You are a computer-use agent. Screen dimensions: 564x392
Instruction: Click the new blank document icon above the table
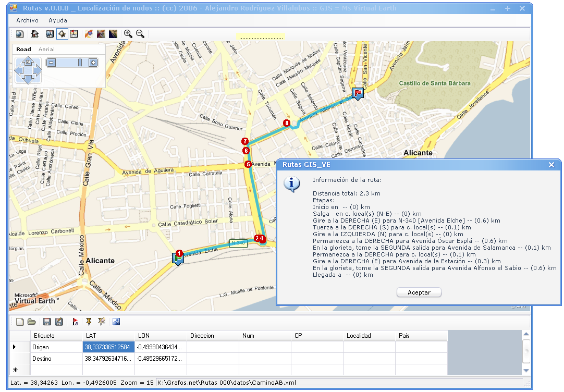click(20, 322)
